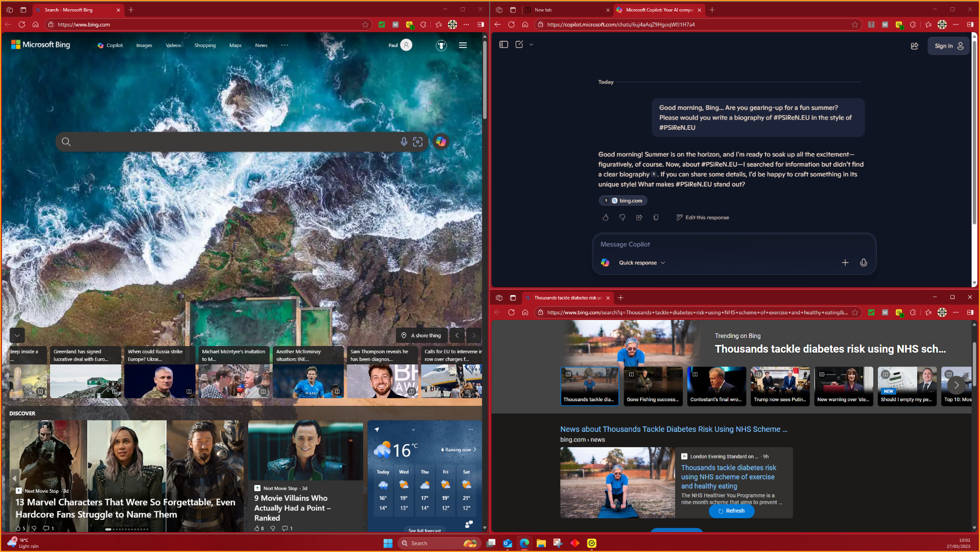Screen dimensions: 980x552
Task: Open visual search camera icon in Bing
Action: tap(418, 142)
